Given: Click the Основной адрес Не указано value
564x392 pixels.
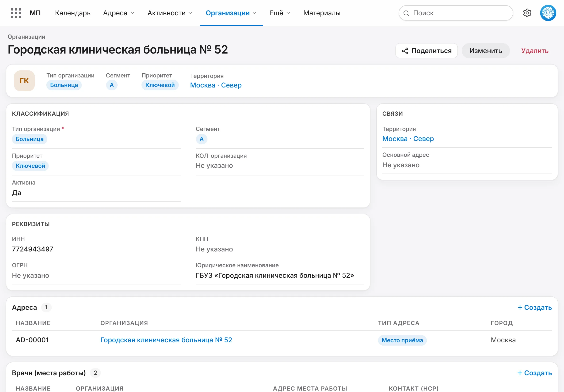Looking at the screenshot, I should pos(401,165).
